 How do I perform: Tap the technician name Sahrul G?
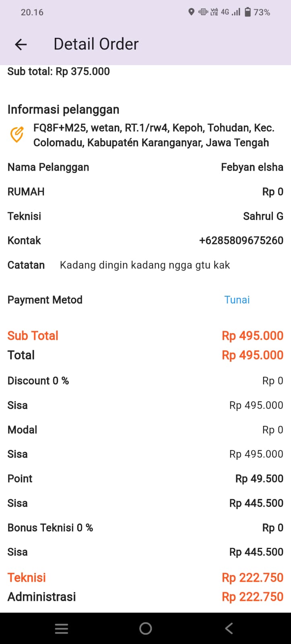click(x=263, y=216)
